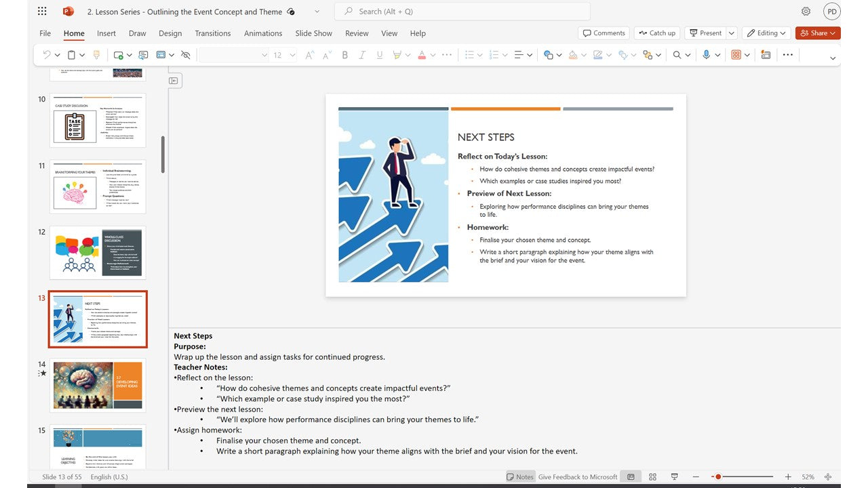868x488 pixels.
Task: Click Give Feedback to Microsoft
Action: [578, 477]
